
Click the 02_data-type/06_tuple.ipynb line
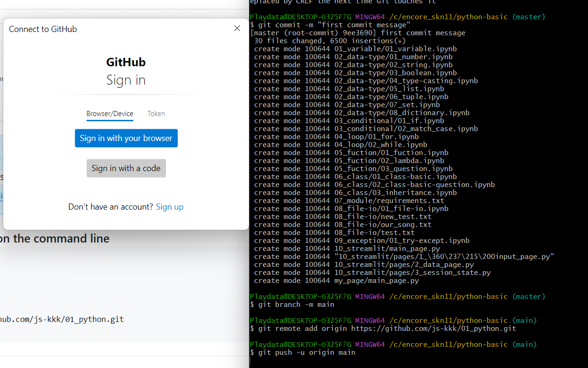click(351, 97)
